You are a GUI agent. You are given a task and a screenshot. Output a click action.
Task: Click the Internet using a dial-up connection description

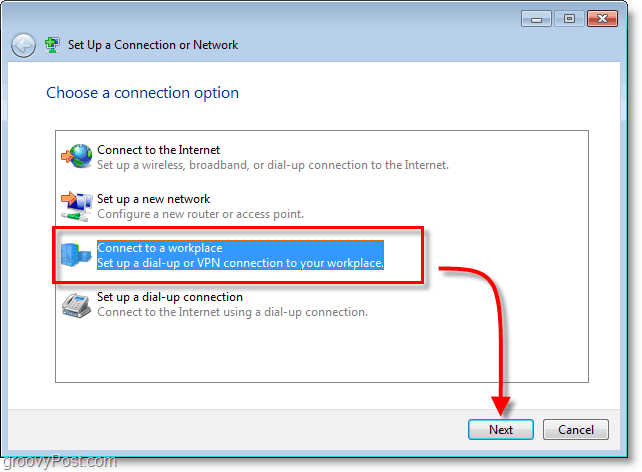pyautogui.click(x=232, y=312)
